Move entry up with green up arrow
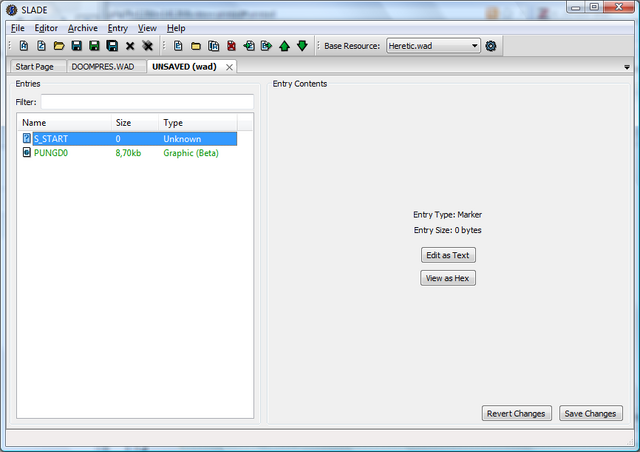The image size is (640, 452). (284, 46)
